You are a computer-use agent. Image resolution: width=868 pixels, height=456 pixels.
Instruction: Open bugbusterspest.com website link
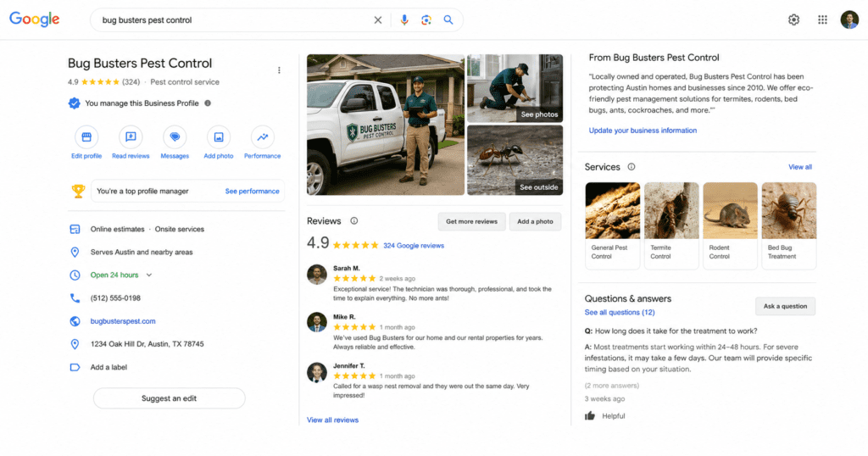point(123,321)
